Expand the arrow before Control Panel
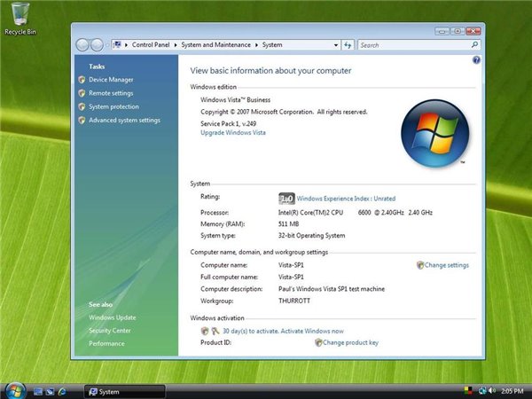 (x=126, y=45)
